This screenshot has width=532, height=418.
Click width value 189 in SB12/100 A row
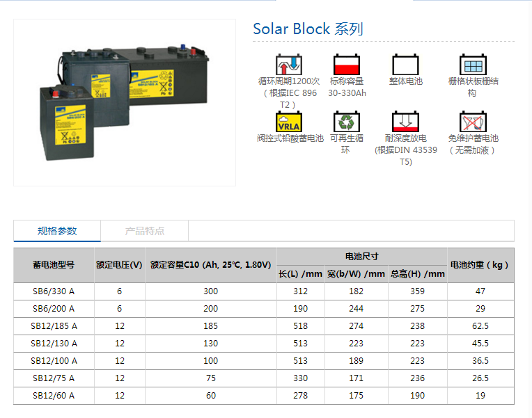[357, 361]
